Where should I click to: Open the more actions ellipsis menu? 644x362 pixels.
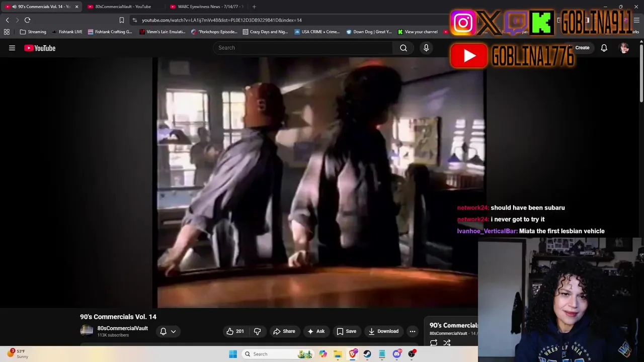click(x=413, y=331)
